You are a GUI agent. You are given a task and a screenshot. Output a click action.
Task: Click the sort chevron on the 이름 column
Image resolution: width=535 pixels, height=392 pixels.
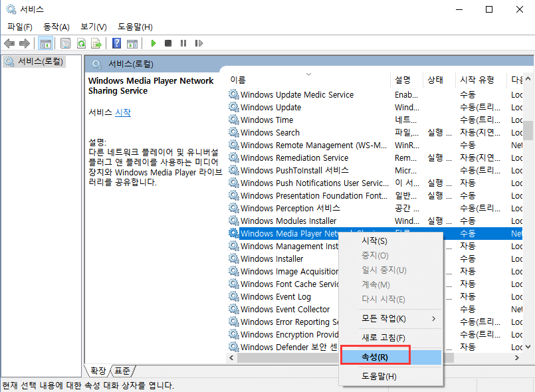[308, 75]
